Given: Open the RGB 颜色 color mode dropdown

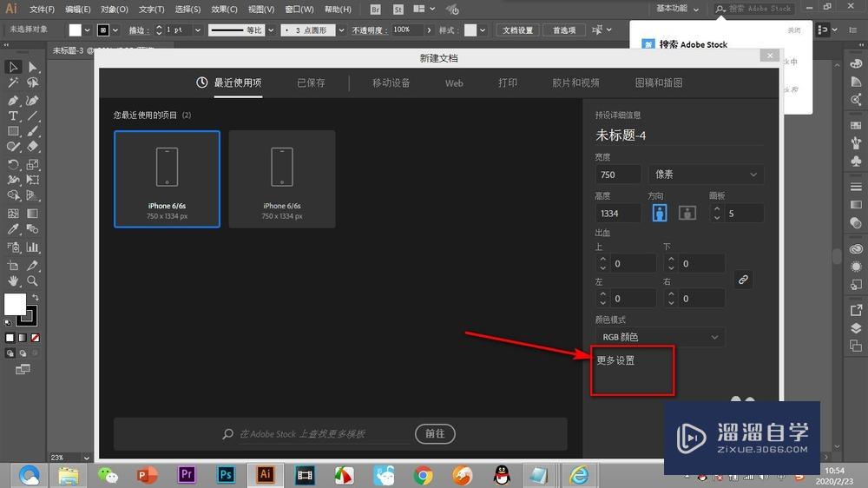Looking at the screenshot, I should tap(660, 337).
